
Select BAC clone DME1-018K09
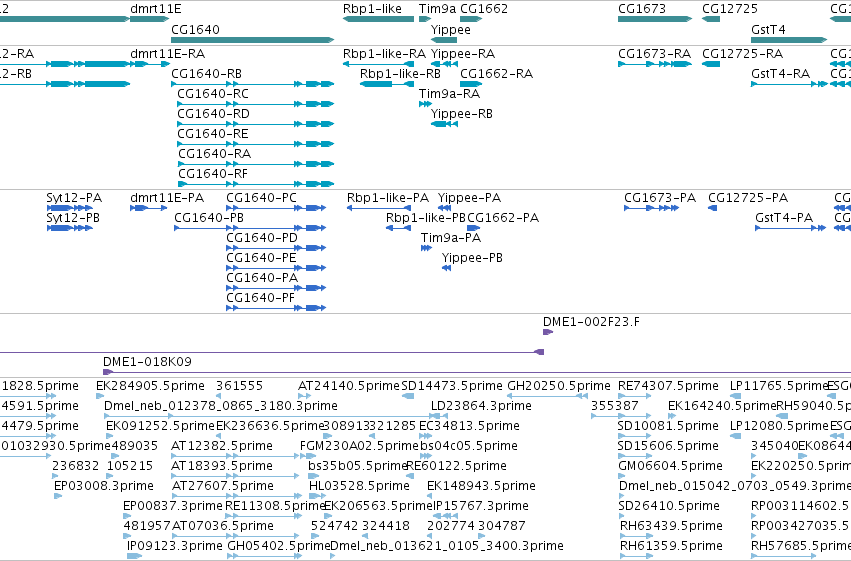pos(477,372)
